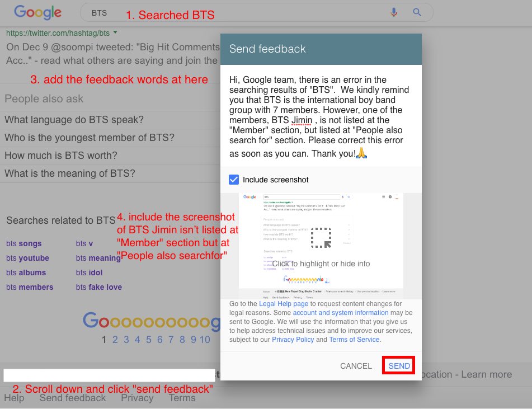Image resolution: width=532 pixels, height=409 pixels.
Task: Click the related search "bts youtube"
Action: click(27, 258)
